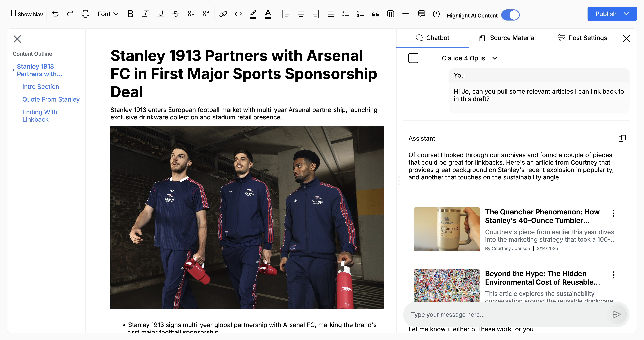Screen dimensions: 644x340
Task: Open the Publish dropdown arrow
Action: (626, 14)
